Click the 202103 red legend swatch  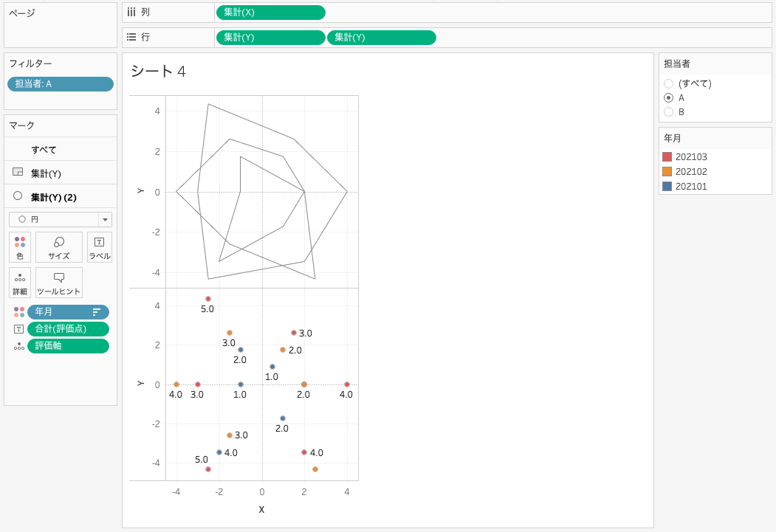pyautogui.click(x=667, y=157)
